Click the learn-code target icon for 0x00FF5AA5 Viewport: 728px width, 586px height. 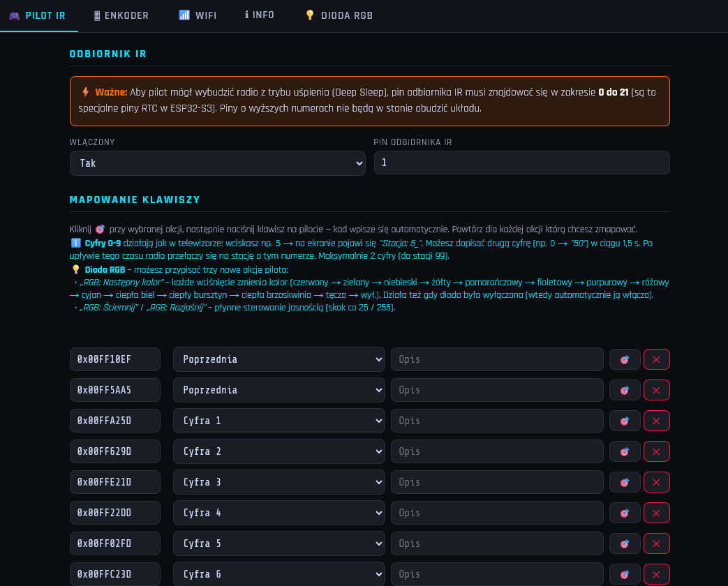625,390
